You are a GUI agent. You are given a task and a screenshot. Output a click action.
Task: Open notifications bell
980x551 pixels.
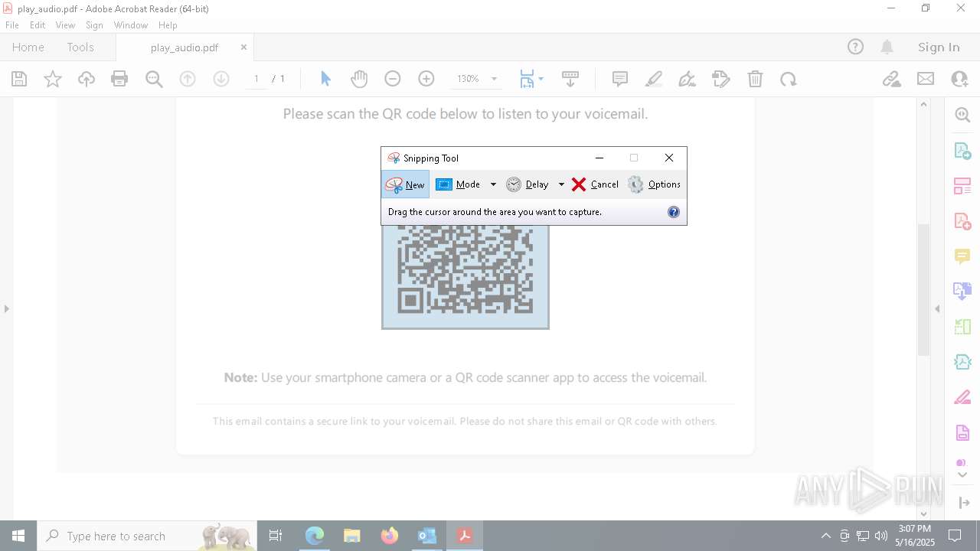[x=887, y=47]
